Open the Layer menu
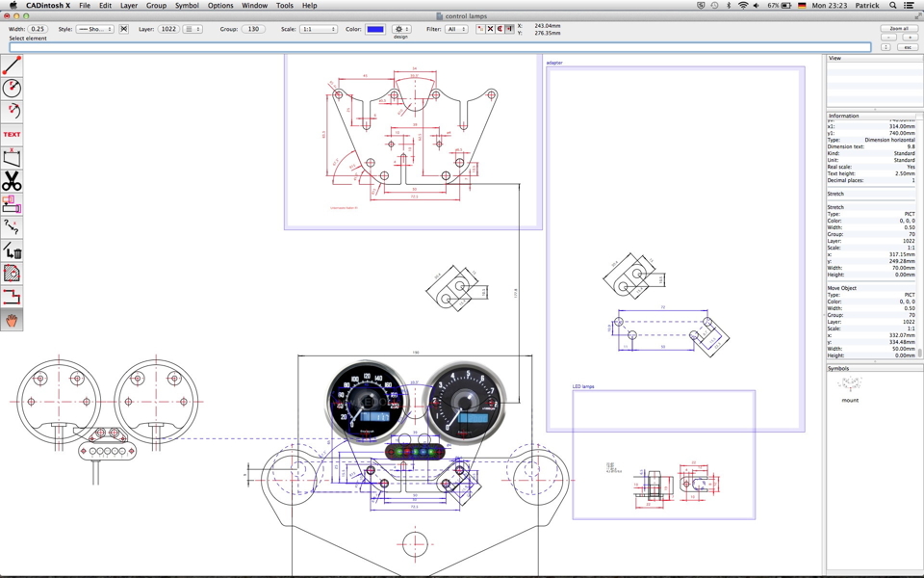Image resolution: width=924 pixels, height=578 pixels. 128,6
